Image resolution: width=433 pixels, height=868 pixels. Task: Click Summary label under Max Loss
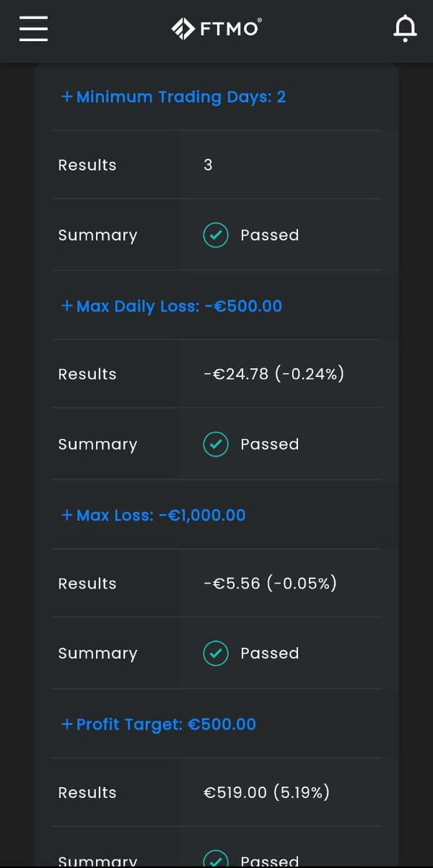point(97,654)
